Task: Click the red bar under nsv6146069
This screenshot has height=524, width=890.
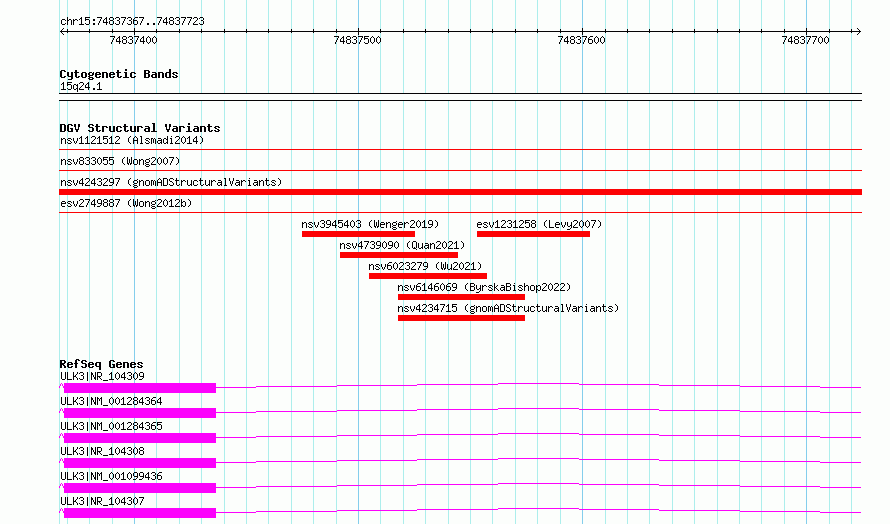Action: point(461,297)
